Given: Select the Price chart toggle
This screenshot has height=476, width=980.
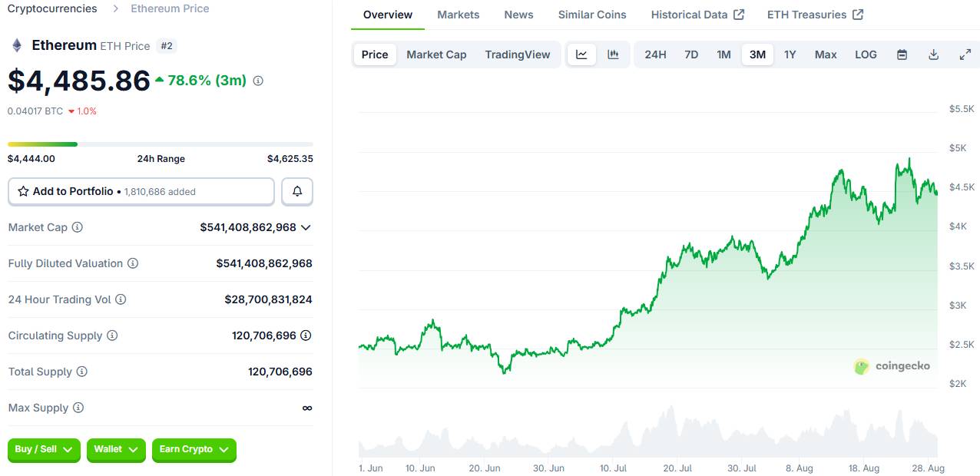Looking at the screenshot, I should [x=375, y=55].
